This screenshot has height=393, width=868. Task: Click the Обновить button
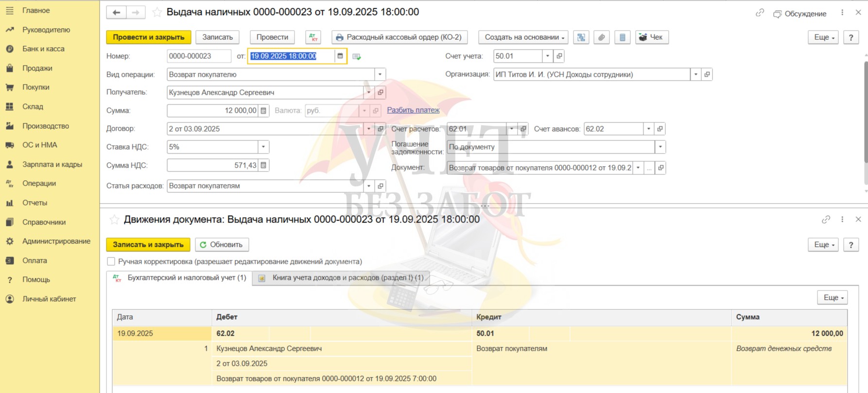222,245
